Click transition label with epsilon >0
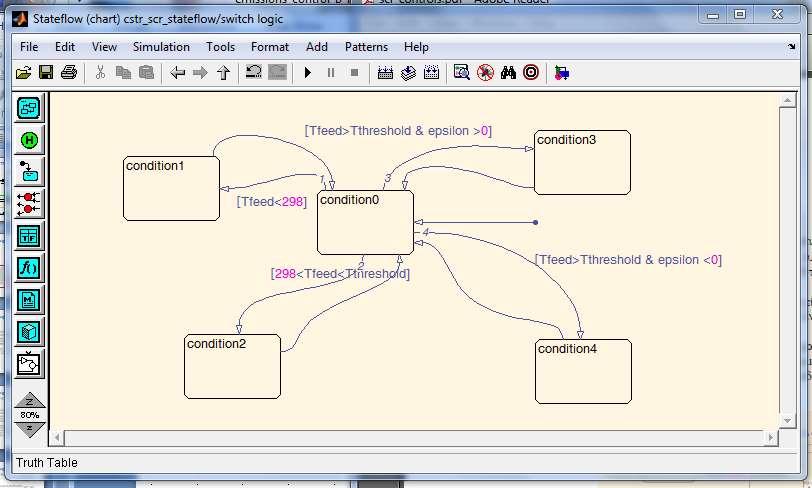Image resolution: width=812 pixels, height=488 pixels. click(x=398, y=131)
